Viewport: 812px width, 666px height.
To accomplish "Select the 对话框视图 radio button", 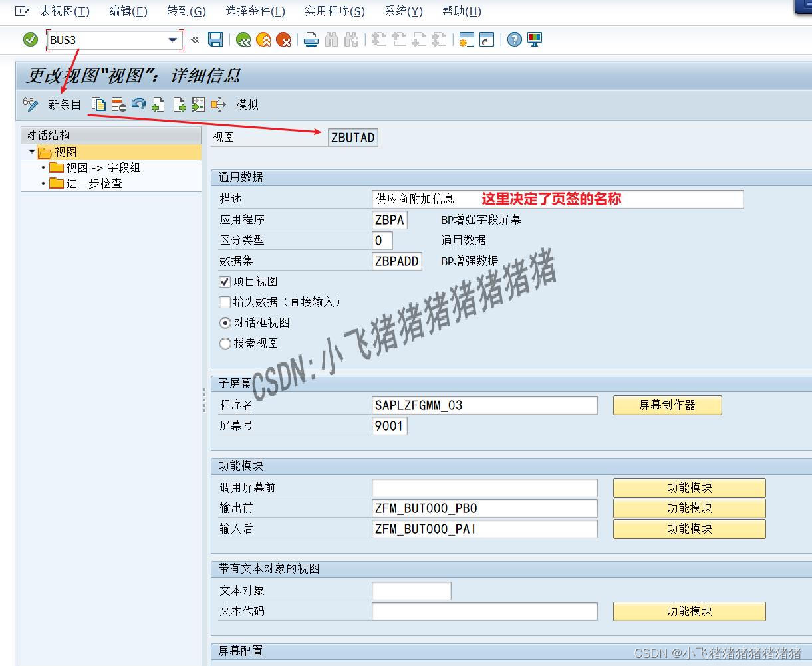I will pyautogui.click(x=225, y=323).
